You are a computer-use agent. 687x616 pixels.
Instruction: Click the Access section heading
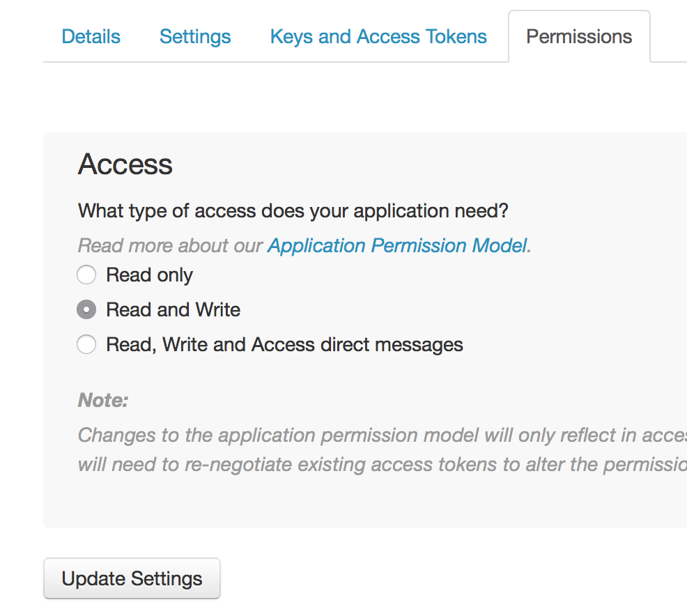pos(125,164)
